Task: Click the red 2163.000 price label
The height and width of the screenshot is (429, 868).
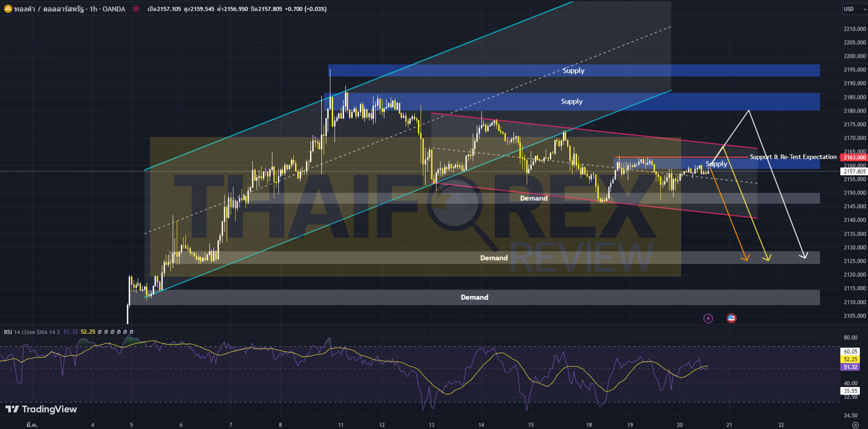Action: (x=854, y=157)
